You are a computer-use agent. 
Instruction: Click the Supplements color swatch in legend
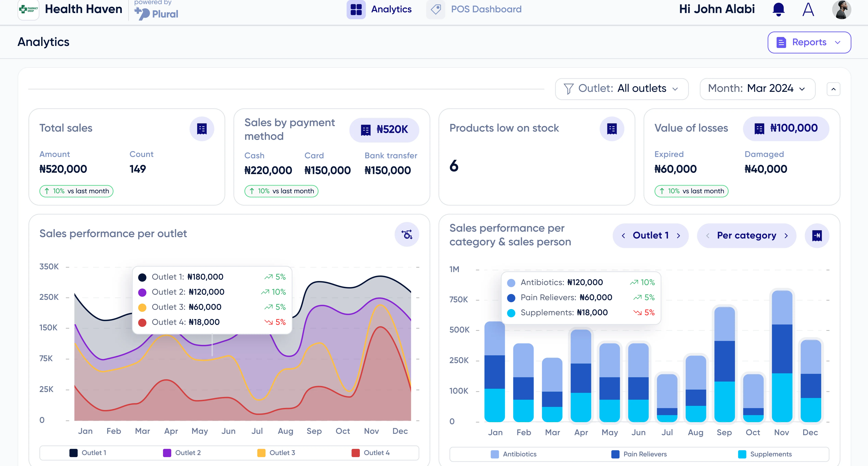[742, 454]
